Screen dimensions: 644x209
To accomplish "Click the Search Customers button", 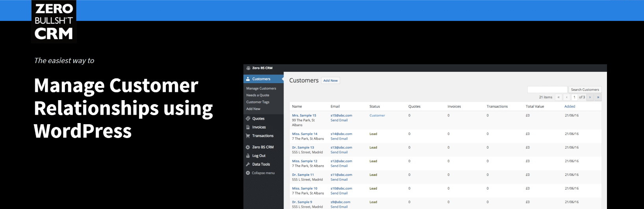I will tap(585, 90).
